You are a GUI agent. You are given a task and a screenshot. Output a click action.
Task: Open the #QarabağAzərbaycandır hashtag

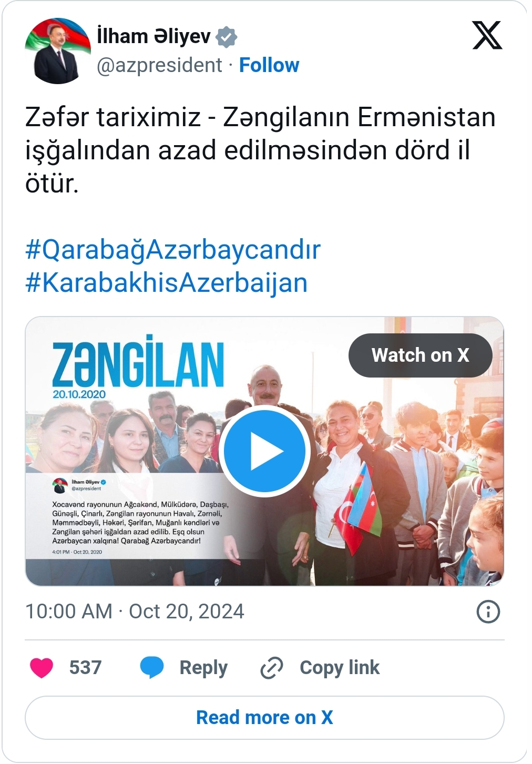[173, 249]
